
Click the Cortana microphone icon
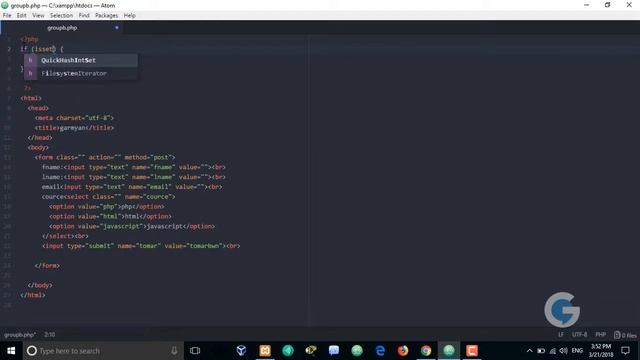pos(174,351)
